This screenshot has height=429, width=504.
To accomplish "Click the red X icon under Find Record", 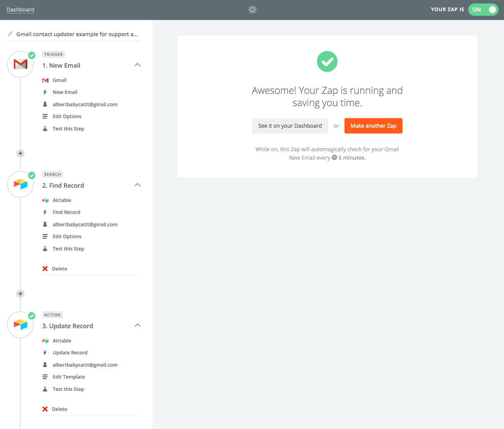I will pyautogui.click(x=45, y=269).
